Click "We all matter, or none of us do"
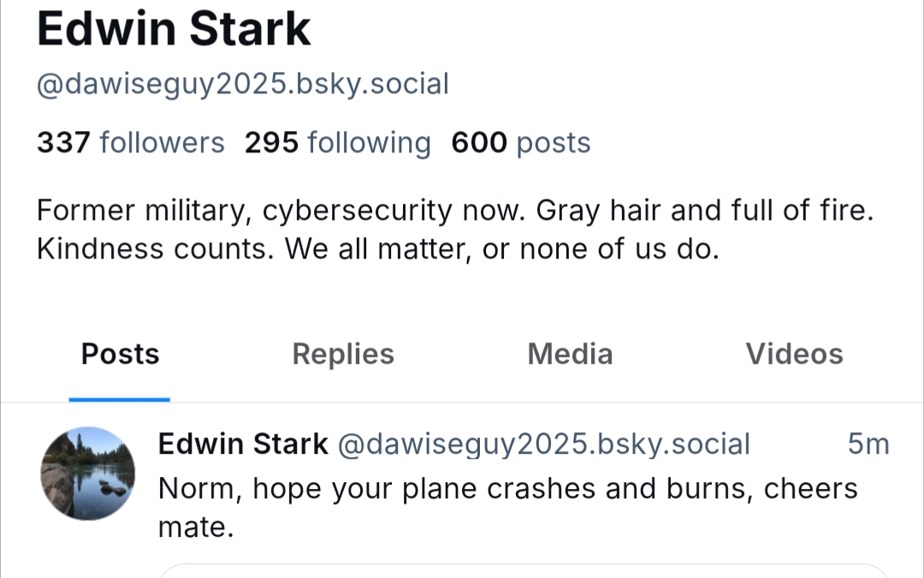Image resolution: width=924 pixels, height=578 pixels. pyautogui.click(x=501, y=248)
